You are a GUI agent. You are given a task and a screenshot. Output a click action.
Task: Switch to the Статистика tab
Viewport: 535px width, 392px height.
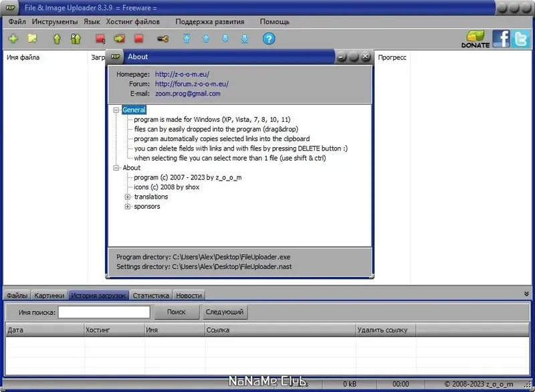tap(151, 296)
